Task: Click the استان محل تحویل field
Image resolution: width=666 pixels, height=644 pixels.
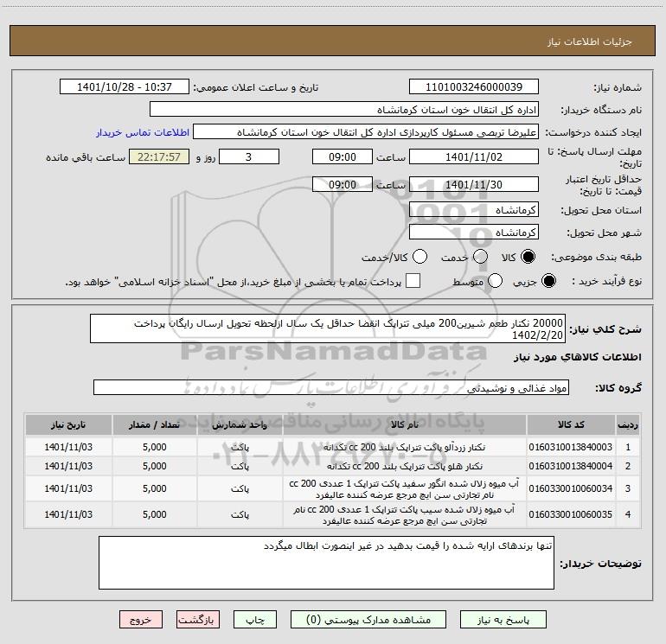Action: pos(474,210)
